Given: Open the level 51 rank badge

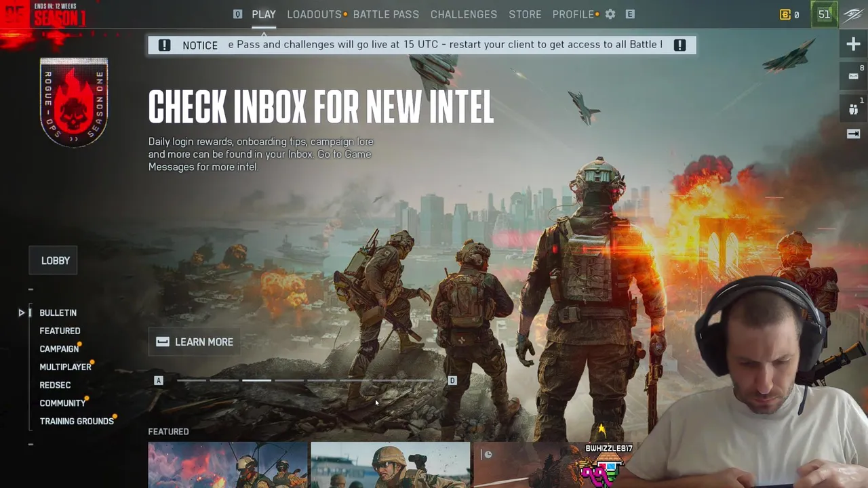Looking at the screenshot, I should coord(824,14).
